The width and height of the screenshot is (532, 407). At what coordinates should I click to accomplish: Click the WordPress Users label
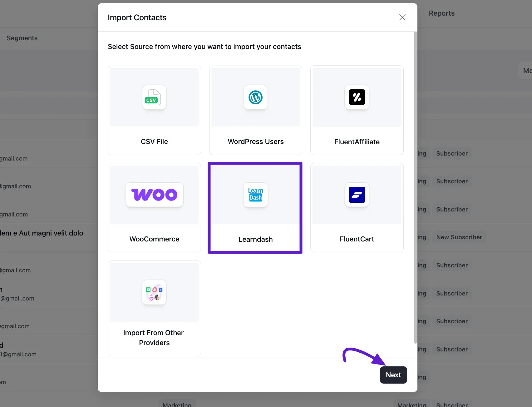tap(255, 141)
